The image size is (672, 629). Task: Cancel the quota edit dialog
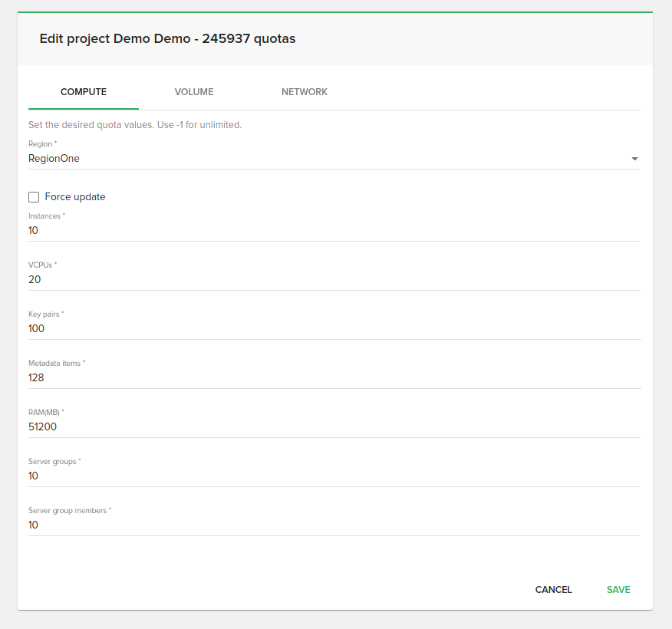(553, 590)
